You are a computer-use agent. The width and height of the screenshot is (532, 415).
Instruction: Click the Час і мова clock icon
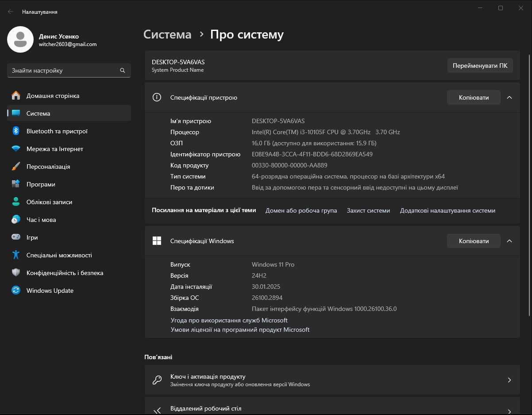tap(16, 220)
